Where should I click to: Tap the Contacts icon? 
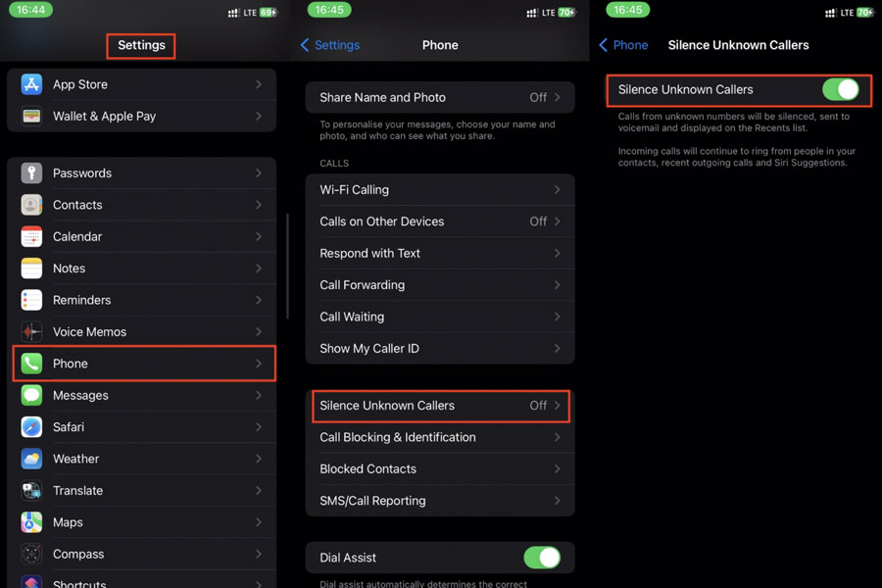(31, 205)
